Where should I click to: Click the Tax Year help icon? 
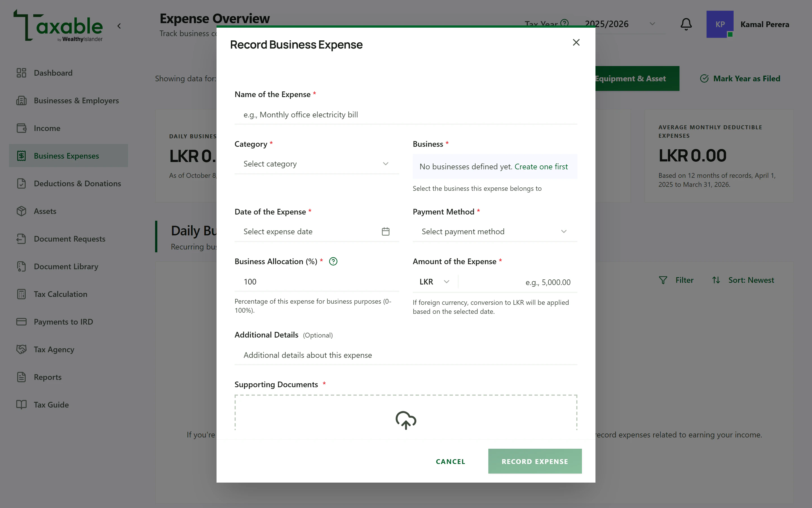point(564,23)
